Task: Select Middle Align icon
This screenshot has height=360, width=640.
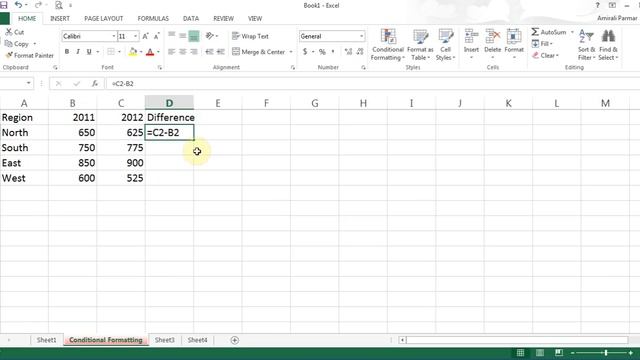Action: tap(182, 36)
